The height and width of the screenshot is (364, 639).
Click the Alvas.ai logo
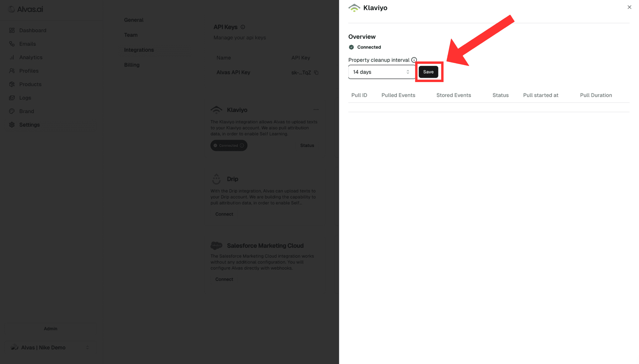tap(25, 9)
